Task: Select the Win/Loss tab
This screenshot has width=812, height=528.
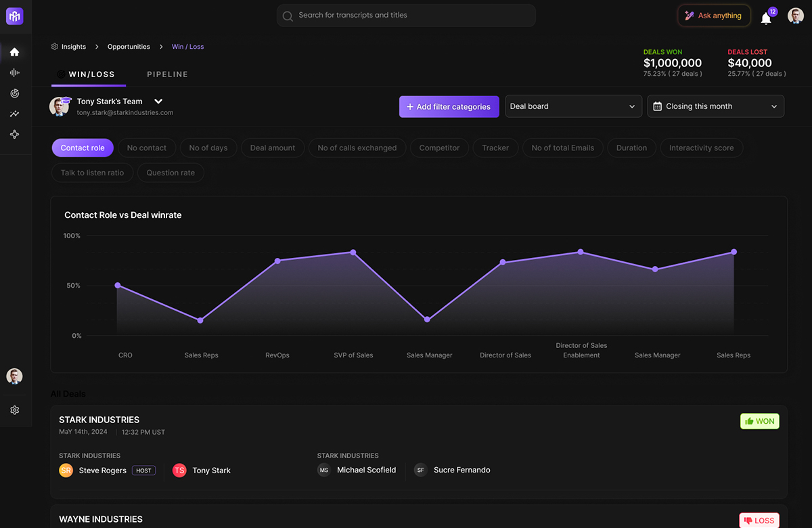Action: coord(88,74)
